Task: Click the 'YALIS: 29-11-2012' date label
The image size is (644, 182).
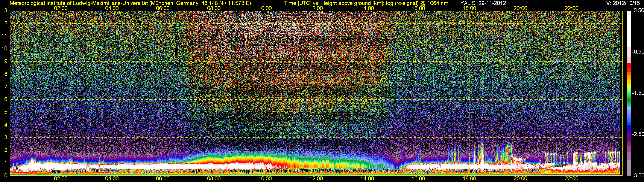Action: coord(483,3)
